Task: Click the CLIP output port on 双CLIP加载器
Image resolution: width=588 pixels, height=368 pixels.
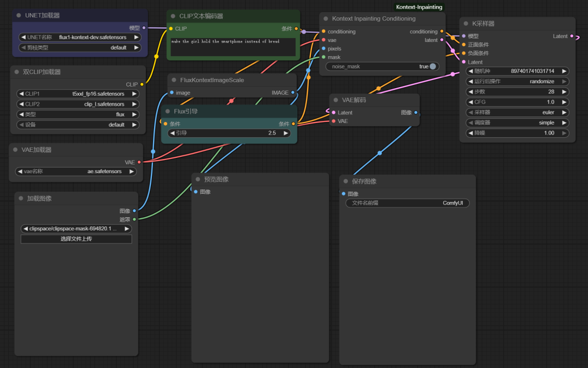Action: pos(142,84)
